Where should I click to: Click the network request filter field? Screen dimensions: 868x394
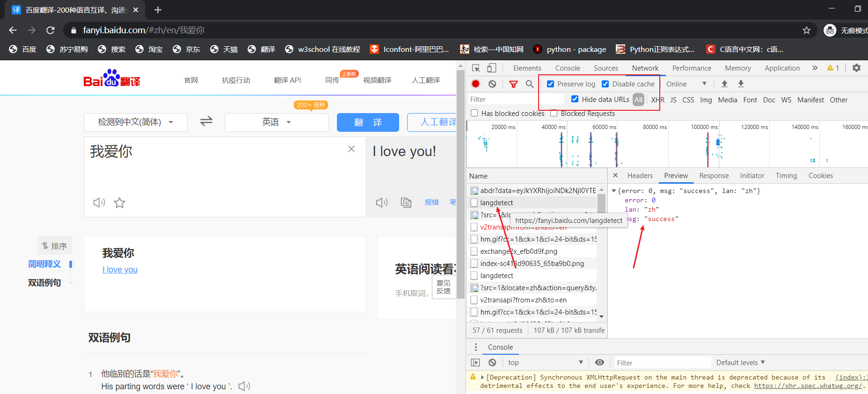click(516, 99)
